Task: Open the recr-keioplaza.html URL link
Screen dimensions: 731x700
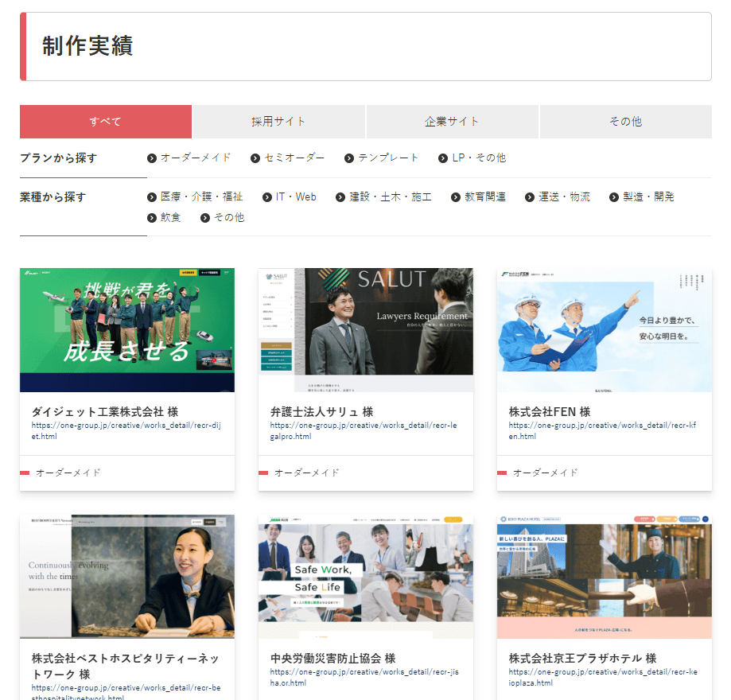Action: click(x=603, y=678)
